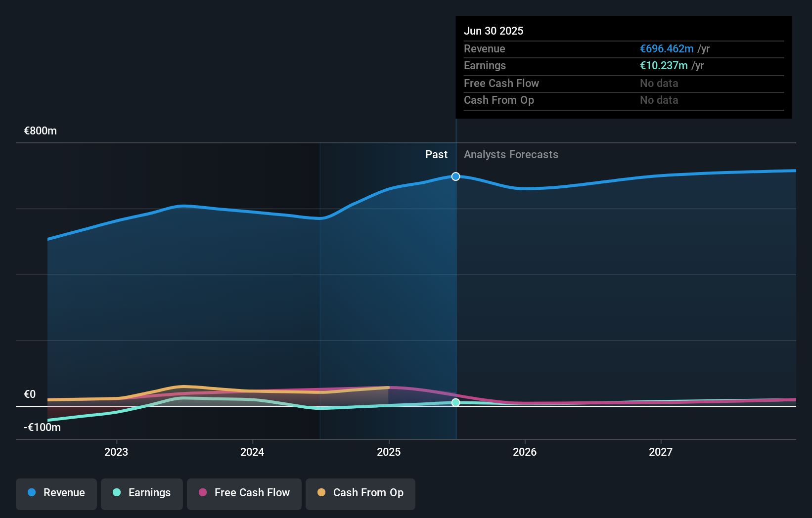Click the 2025 year label on the axis
Viewport: 812px width, 518px height.
click(389, 451)
